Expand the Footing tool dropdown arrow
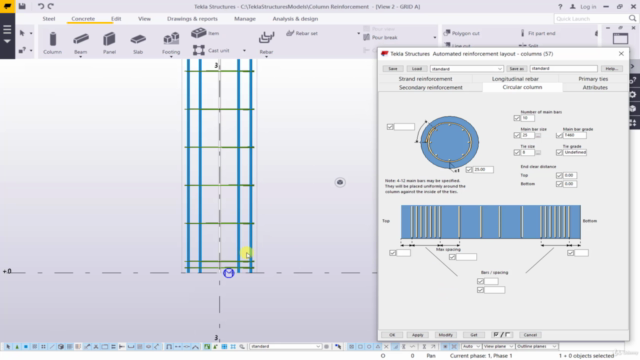Screen dimensions: 640x360 [x=171, y=57]
